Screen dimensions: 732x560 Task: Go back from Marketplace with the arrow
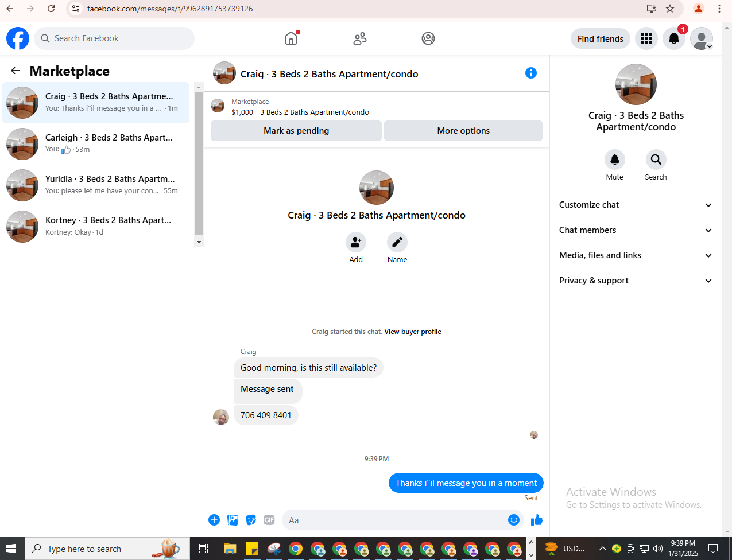(16, 71)
